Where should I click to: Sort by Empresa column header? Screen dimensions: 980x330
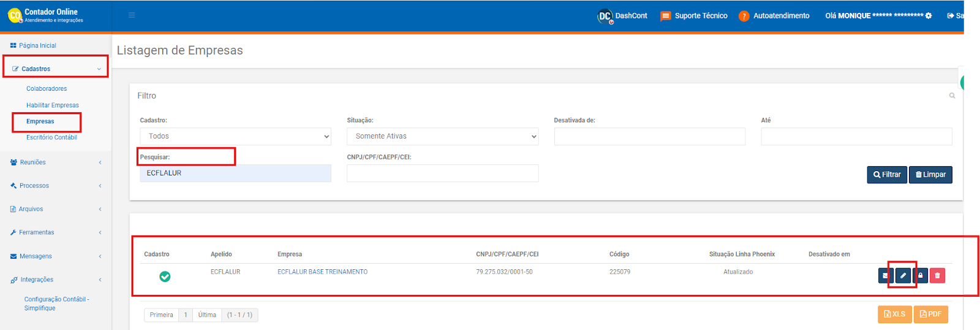pyautogui.click(x=290, y=254)
